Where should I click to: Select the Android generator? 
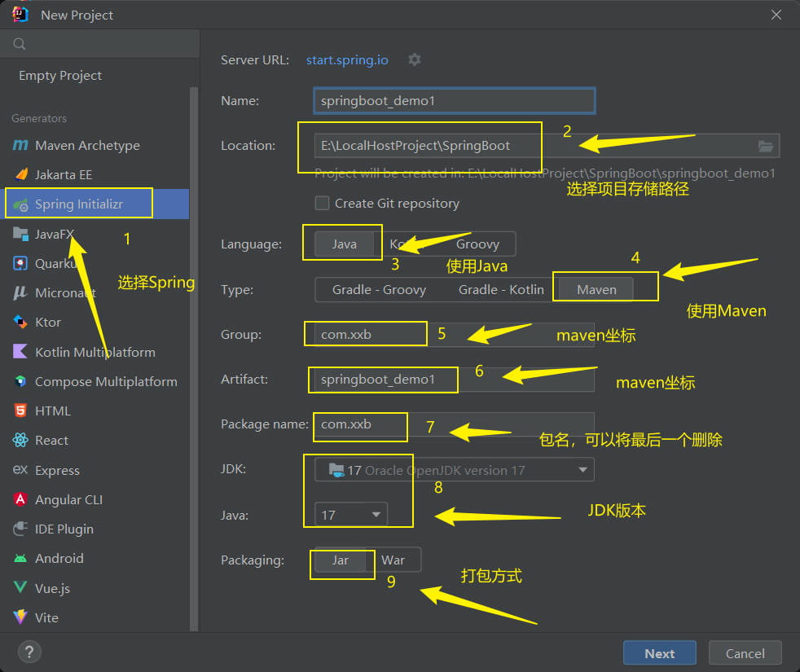pos(59,559)
